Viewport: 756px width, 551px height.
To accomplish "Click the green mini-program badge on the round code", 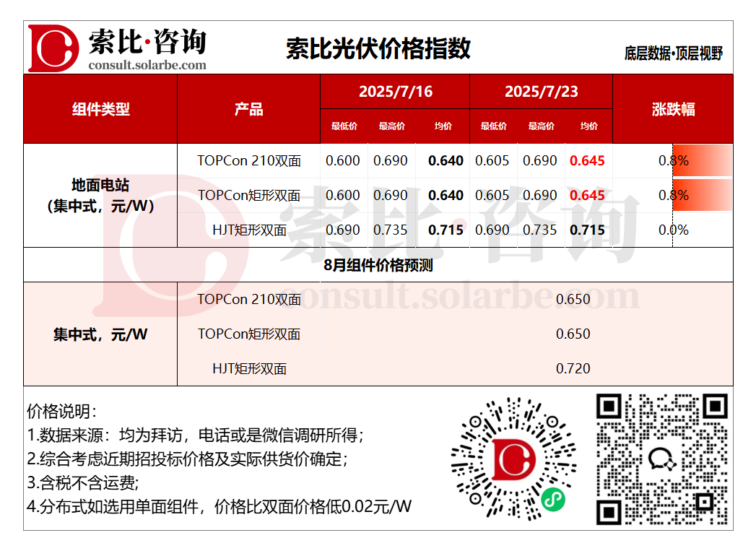I will pos(553,500).
